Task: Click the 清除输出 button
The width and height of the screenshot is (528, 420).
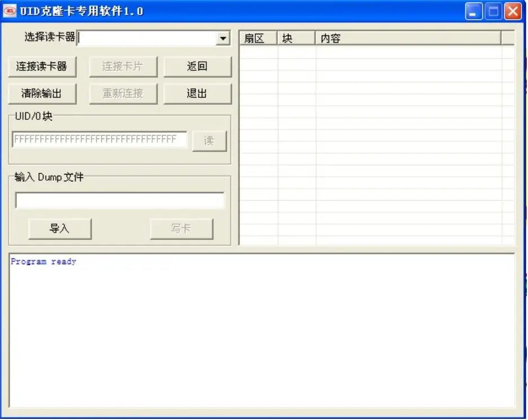Action: (42, 93)
